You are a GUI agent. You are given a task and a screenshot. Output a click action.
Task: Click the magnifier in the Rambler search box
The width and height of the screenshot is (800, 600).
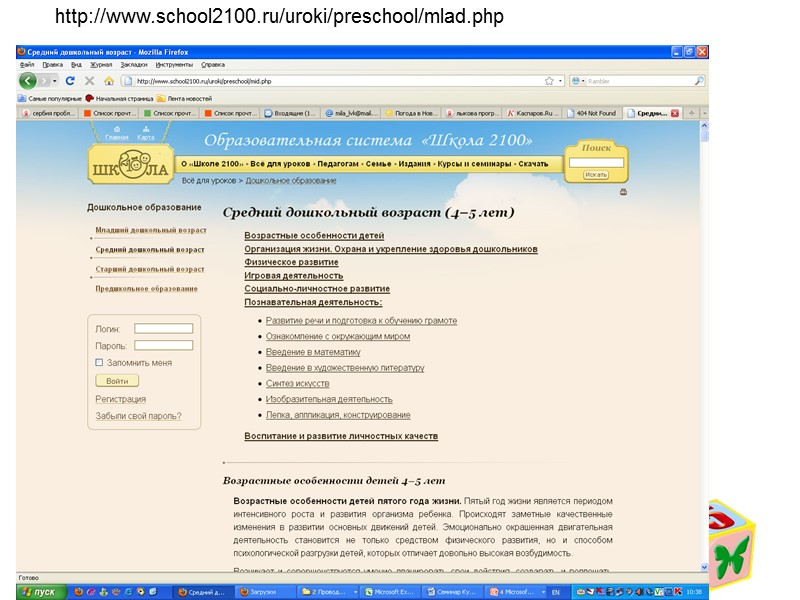pyautogui.click(x=699, y=81)
